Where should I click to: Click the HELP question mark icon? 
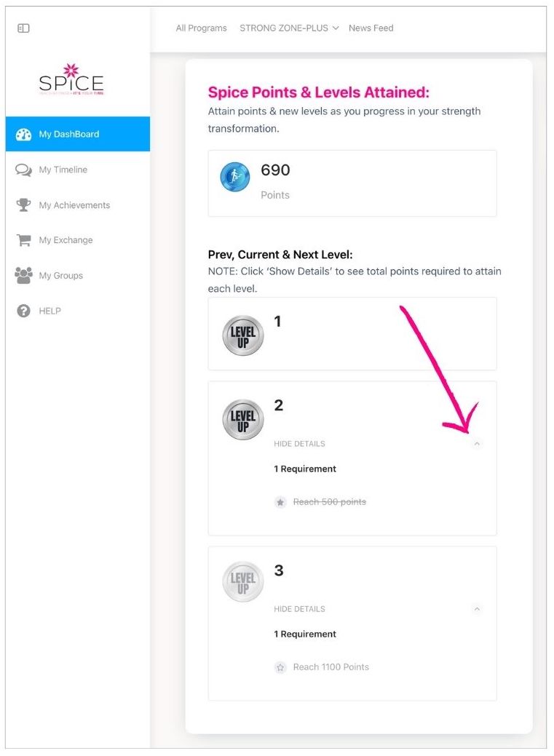(x=23, y=311)
